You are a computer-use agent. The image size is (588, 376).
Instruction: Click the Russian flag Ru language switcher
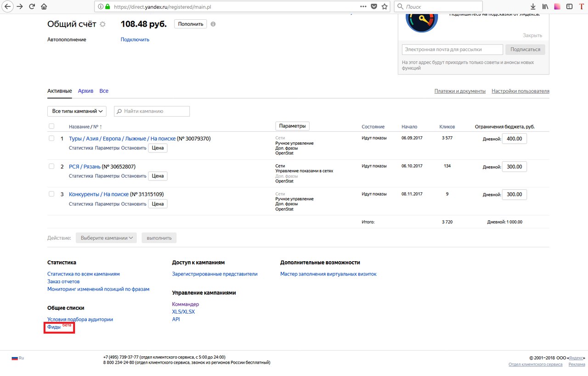pyautogui.click(x=18, y=358)
